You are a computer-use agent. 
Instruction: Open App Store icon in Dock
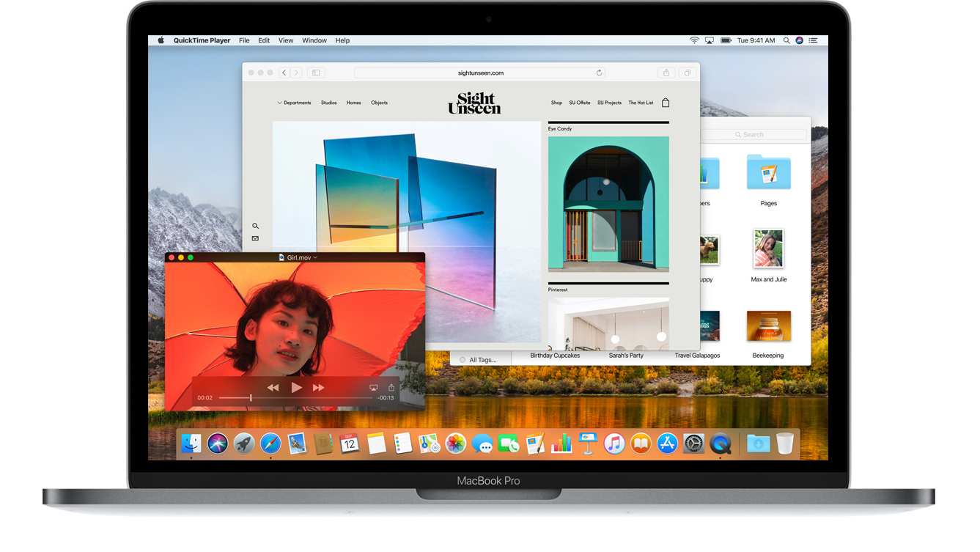667,444
